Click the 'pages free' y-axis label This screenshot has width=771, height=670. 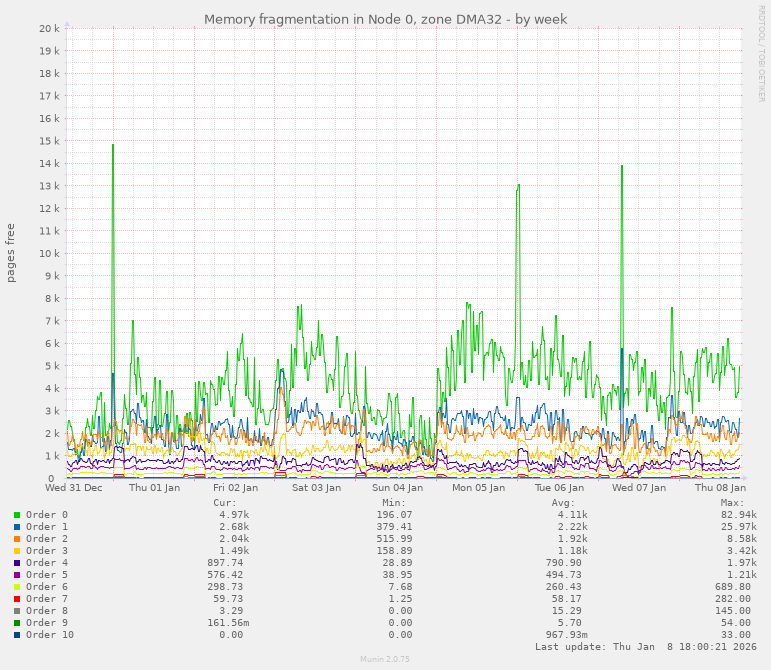[10, 253]
